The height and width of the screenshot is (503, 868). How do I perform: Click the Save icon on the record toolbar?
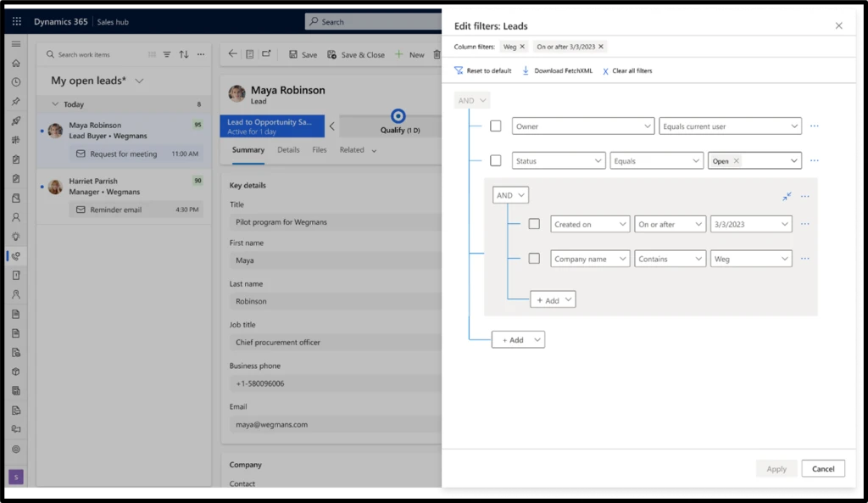click(x=293, y=54)
